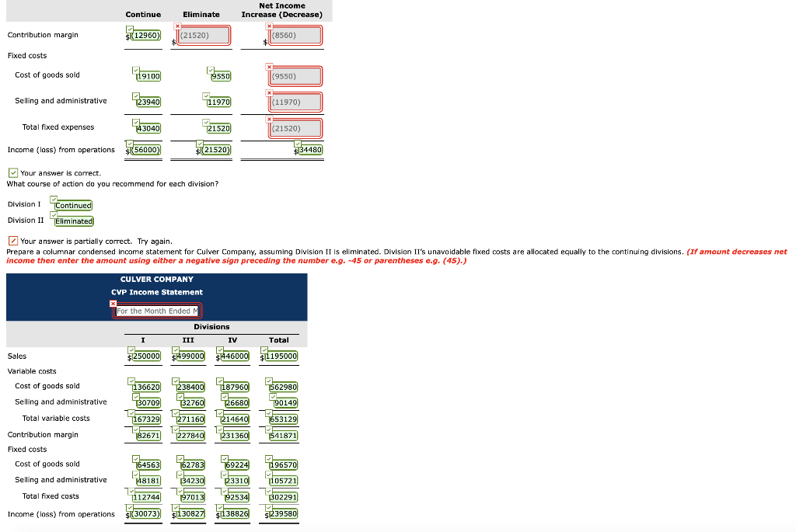The height and width of the screenshot is (532, 796).
Task: Open the For the Month Ended period dropdown
Action: 157,311
